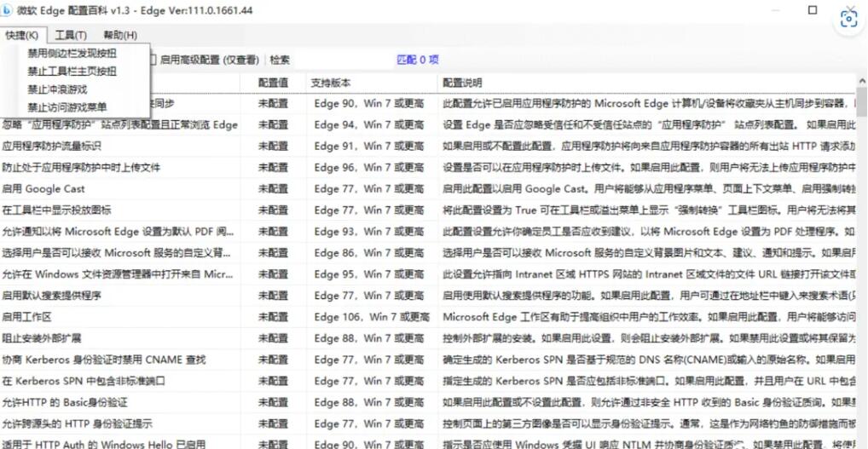
Task: Select the 忽略"应用程序防护"站点列表配置 row
Action: click(429, 125)
